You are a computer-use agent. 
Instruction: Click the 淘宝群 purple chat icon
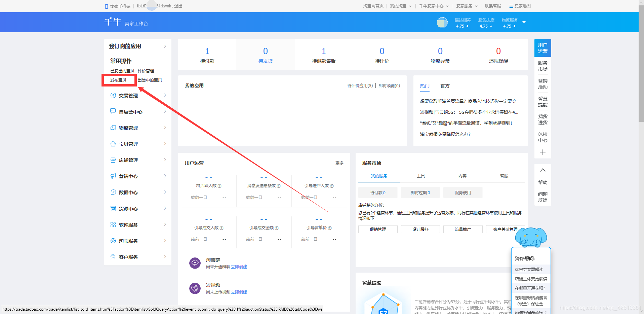(x=195, y=263)
